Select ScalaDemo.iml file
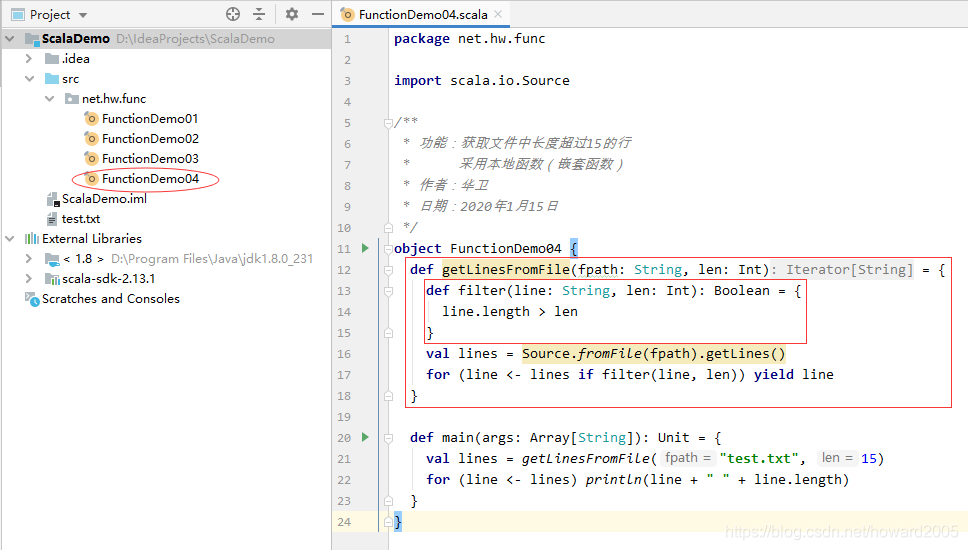The width and height of the screenshot is (968, 550). click(104, 199)
